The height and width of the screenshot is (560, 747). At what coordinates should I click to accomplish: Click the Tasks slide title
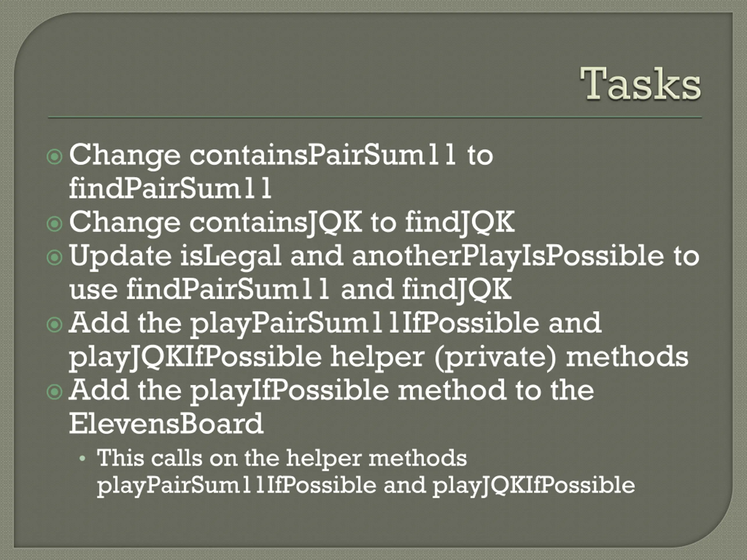pyautogui.click(x=640, y=84)
